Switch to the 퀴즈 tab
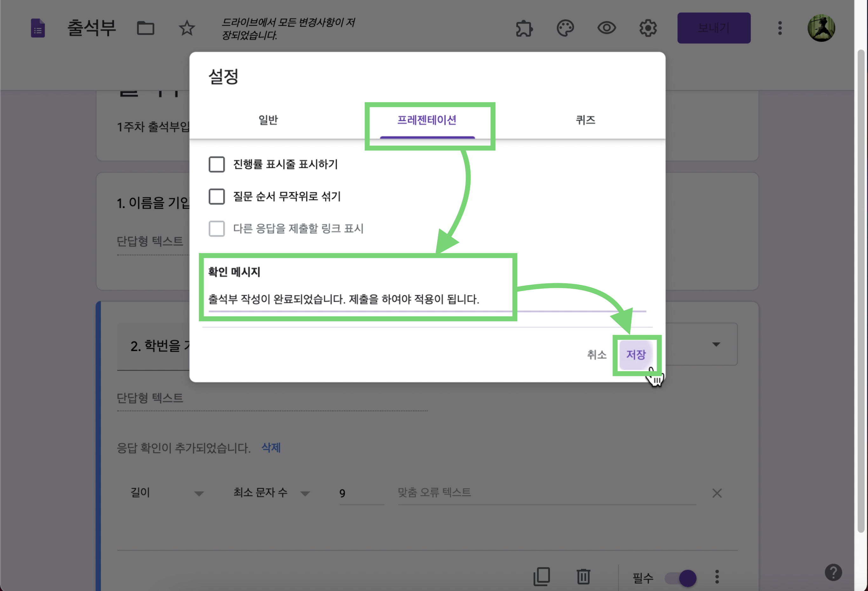This screenshot has height=591, width=868. point(585,120)
